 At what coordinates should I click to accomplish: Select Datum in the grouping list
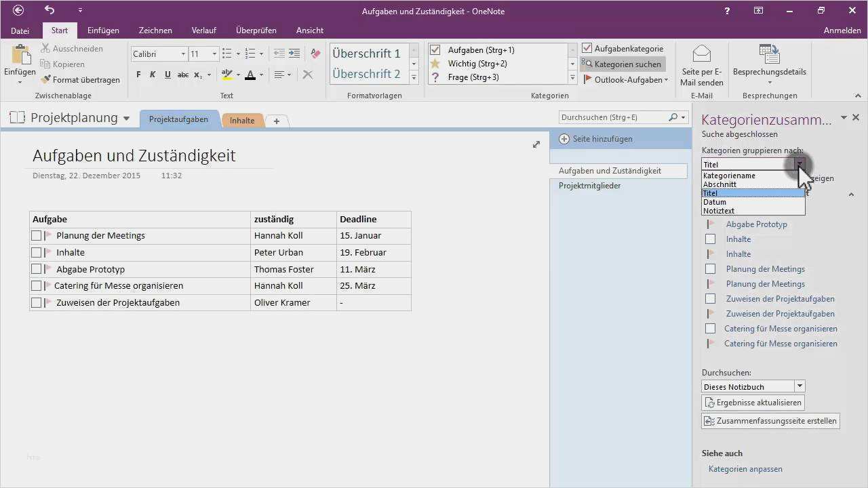click(x=715, y=202)
